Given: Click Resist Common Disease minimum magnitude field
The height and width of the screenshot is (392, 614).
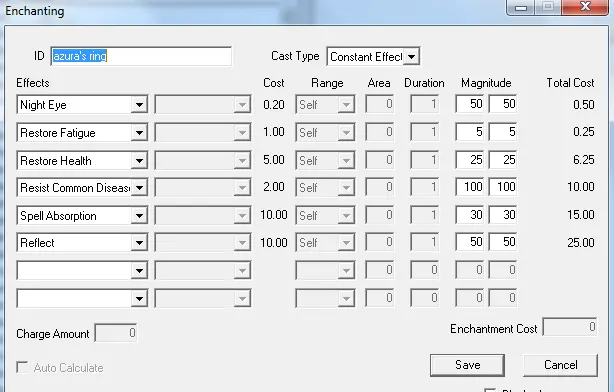Looking at the screenshot, I should tap(470, 187).
